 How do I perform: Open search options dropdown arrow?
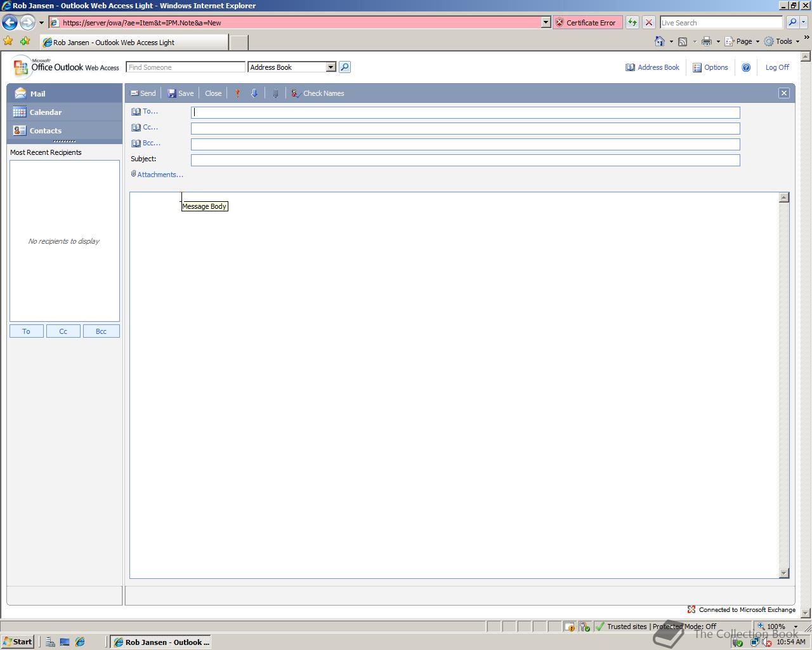[x=803, y=23]
